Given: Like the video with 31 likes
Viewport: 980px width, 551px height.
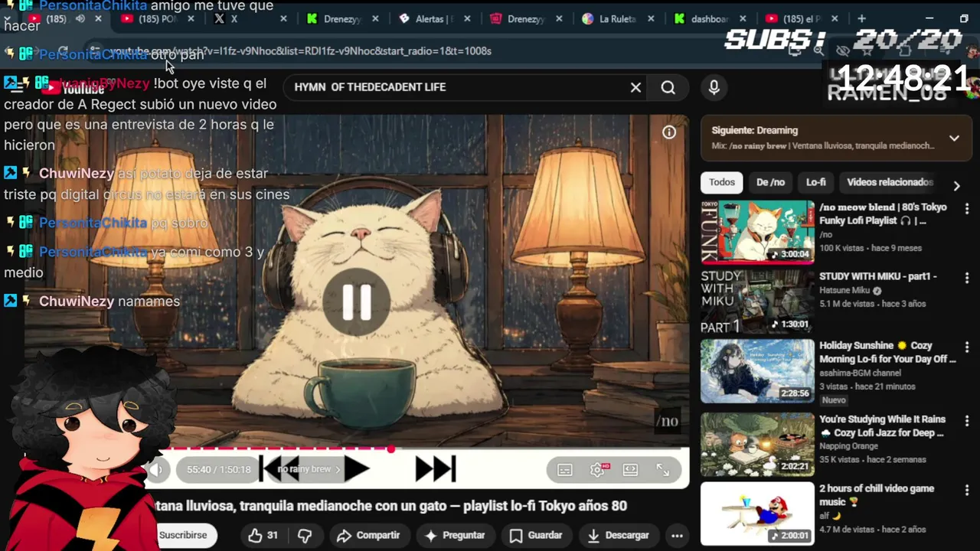Looking at the screenshot, I should point(263,535).
